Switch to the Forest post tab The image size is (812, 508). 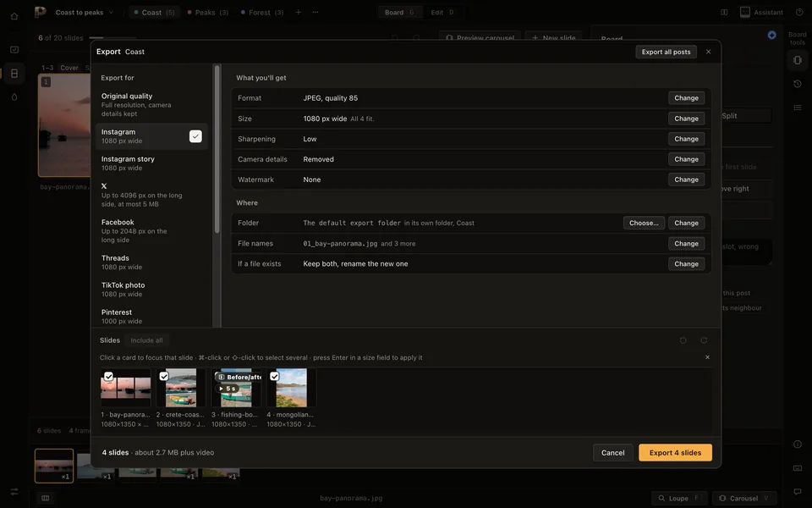(x=262, y=13)
